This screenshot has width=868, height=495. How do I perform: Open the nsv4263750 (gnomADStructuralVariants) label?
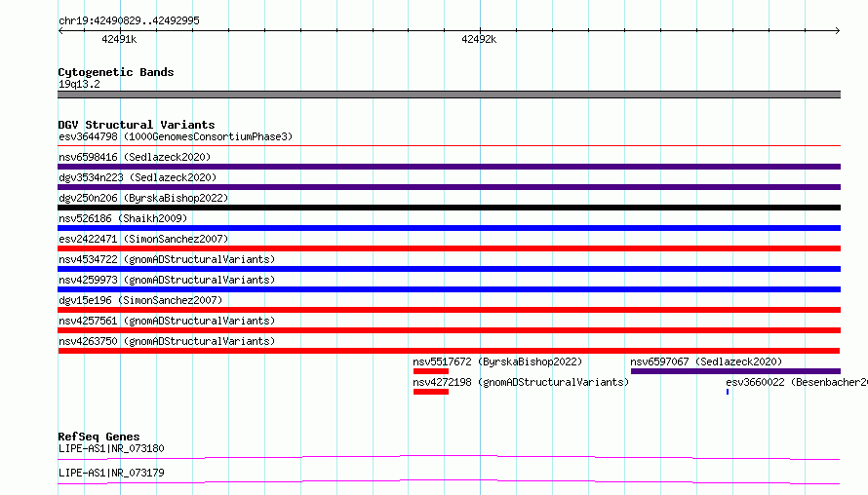click(x=167, y=341)
